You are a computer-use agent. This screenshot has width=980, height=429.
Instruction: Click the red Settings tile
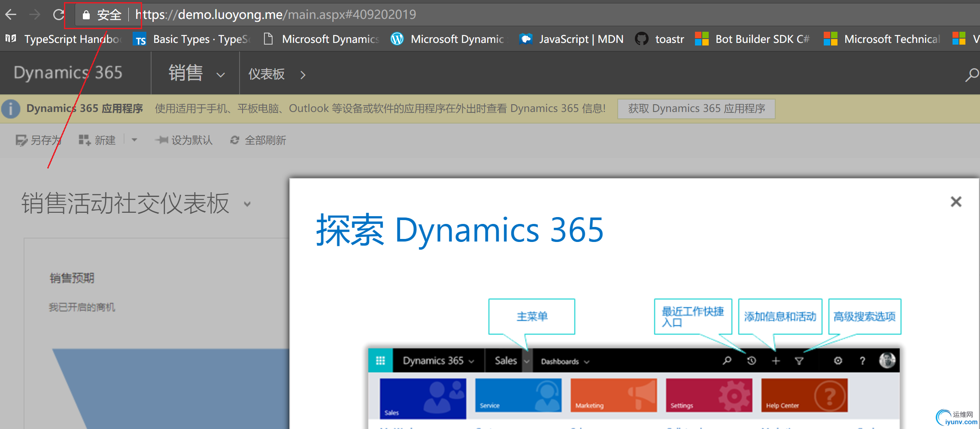[709, 395]
